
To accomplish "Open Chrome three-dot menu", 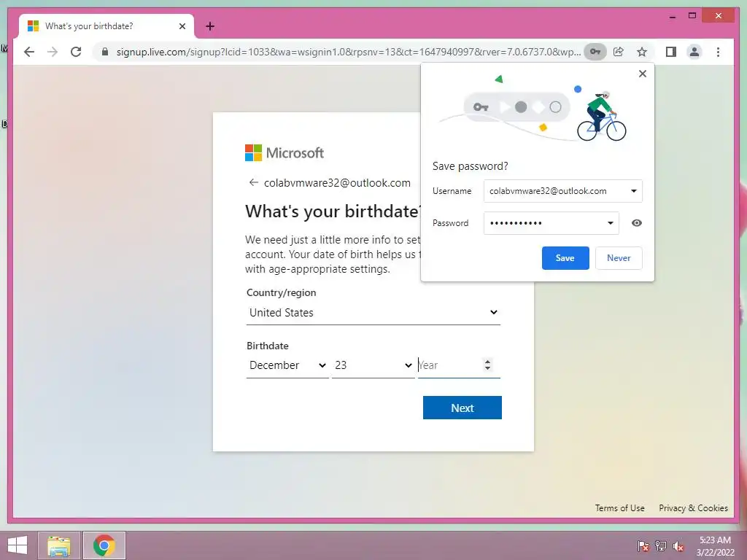I will [718, 52].
